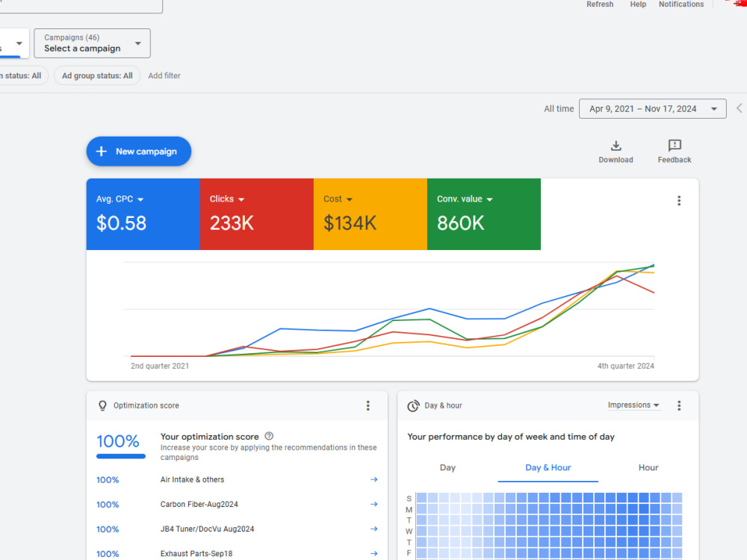This screenshot has width=747, height=560.
Task: Open the partially visible left dropdown arrow
Action: [19, 43]
